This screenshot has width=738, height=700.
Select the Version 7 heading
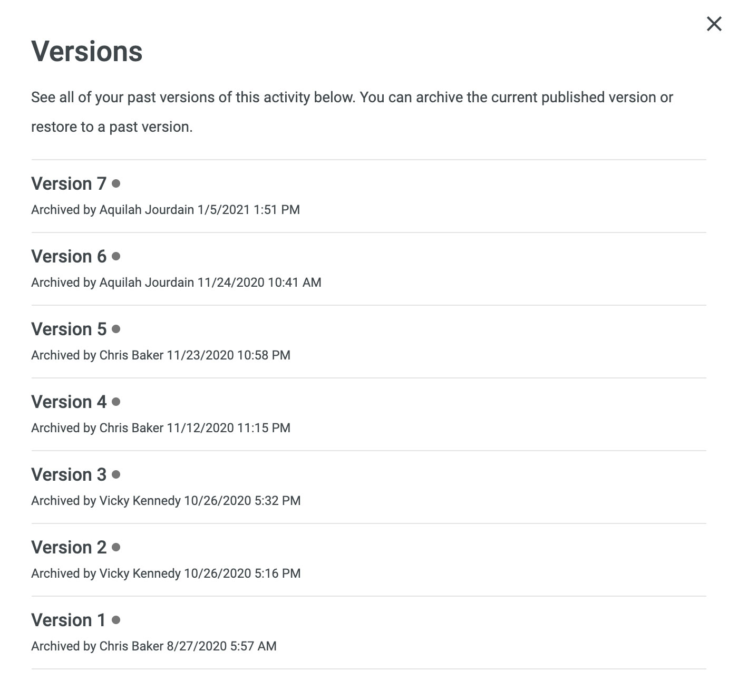[x=69, y=184]
